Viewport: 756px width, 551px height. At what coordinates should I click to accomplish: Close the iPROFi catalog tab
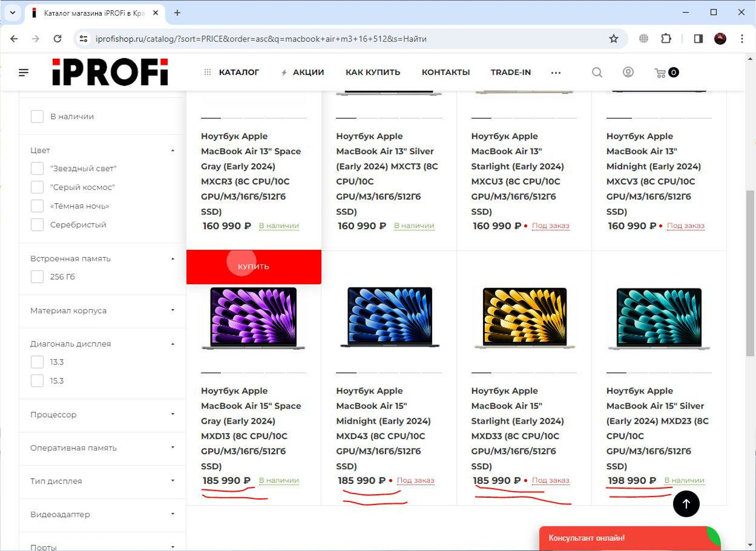click(156, 13)
